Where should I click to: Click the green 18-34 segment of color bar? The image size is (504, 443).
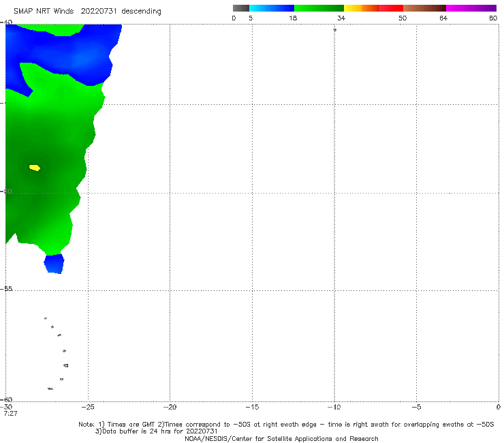[319, 8]
